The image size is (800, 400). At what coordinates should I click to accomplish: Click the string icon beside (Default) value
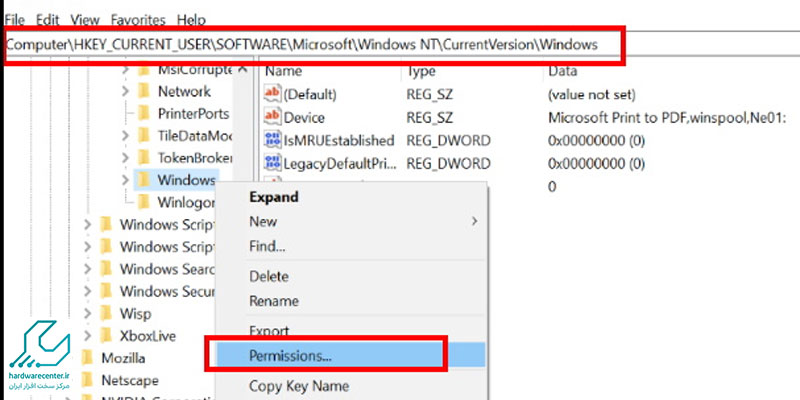[x=272, y=94]
